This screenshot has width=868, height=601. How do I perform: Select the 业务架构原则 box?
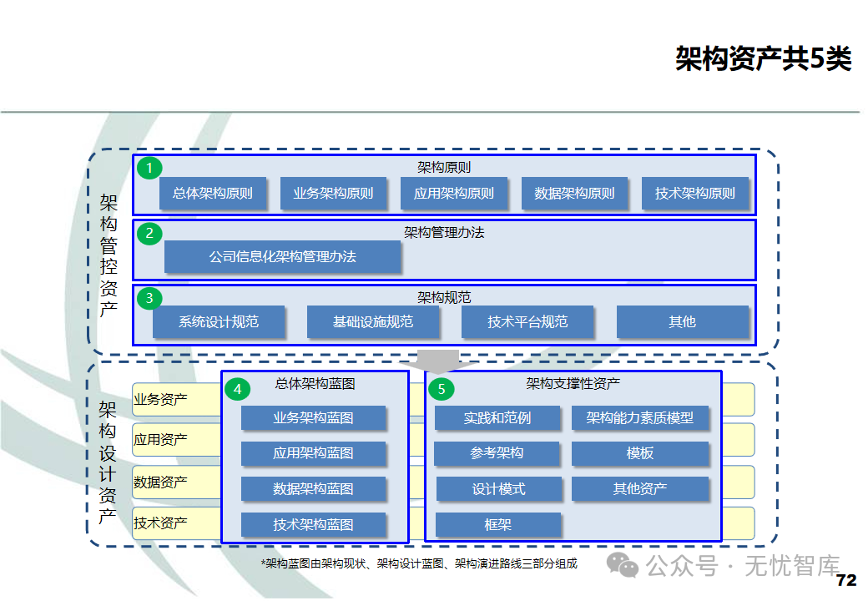tap(333, 193)
